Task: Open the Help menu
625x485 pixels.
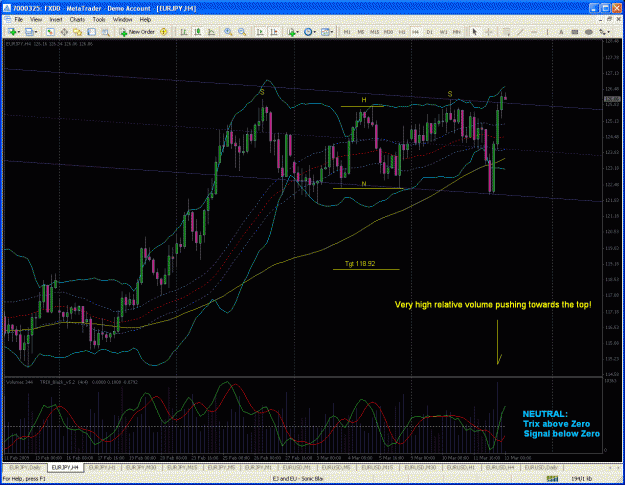Action: pos(145,20)
